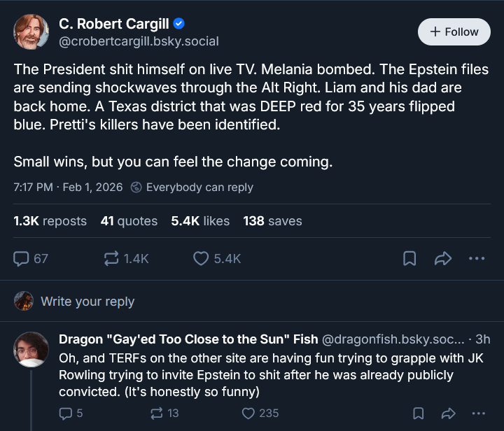View the 1.3K reposts list
This screenshot has width=504, height=431.
50,221
